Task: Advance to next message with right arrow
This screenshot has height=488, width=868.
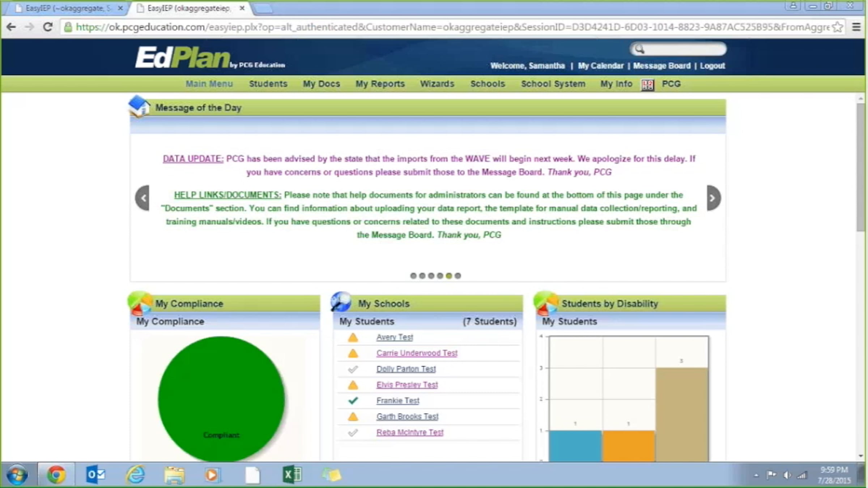Action: [x=713, y=198]
